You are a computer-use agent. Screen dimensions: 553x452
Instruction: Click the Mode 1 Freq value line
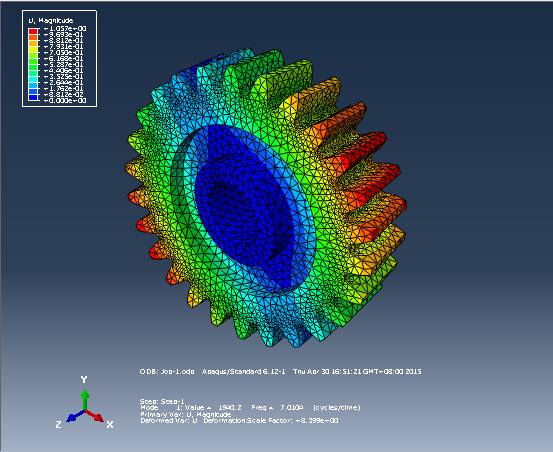250,408
